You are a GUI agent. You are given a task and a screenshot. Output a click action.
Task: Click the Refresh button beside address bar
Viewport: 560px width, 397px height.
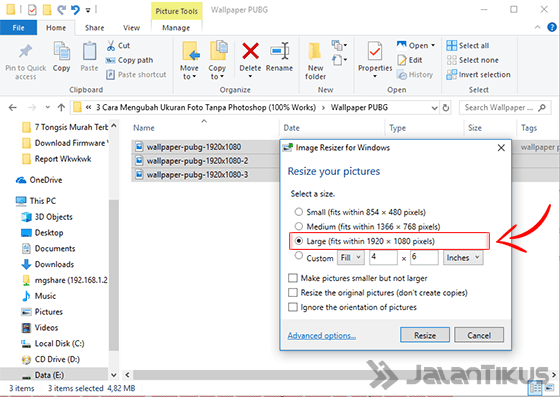[446, 107]
